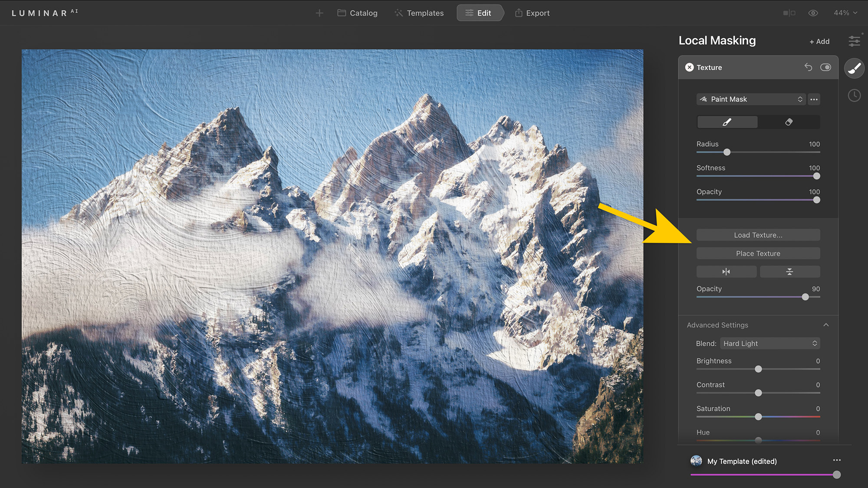Toggle the before/after comparison view
The image size is (868, 488).
788,13
